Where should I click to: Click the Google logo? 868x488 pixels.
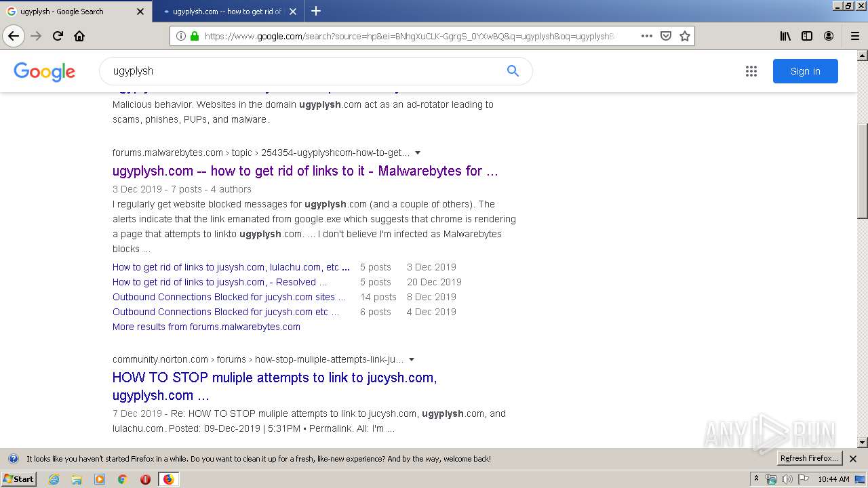pyautogui.click(x=44, y=72)
